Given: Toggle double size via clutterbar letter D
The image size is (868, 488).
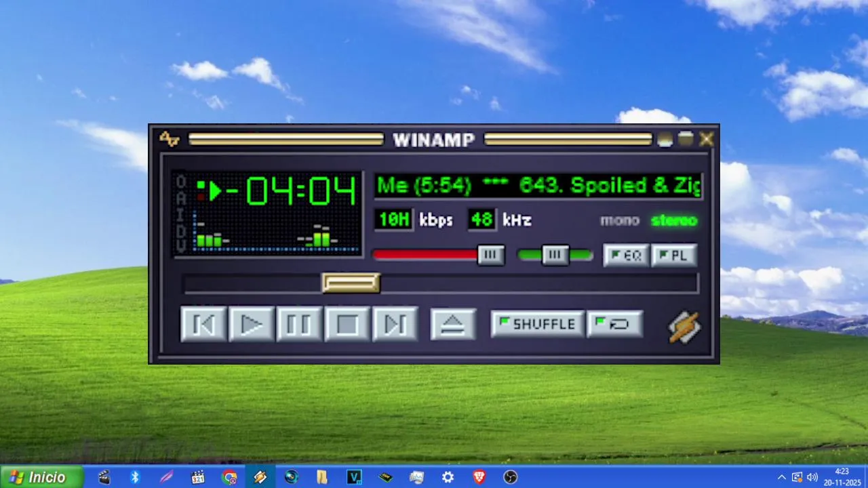Looking at the screenshot, I should pyautogui.click(x=181, y=231).
